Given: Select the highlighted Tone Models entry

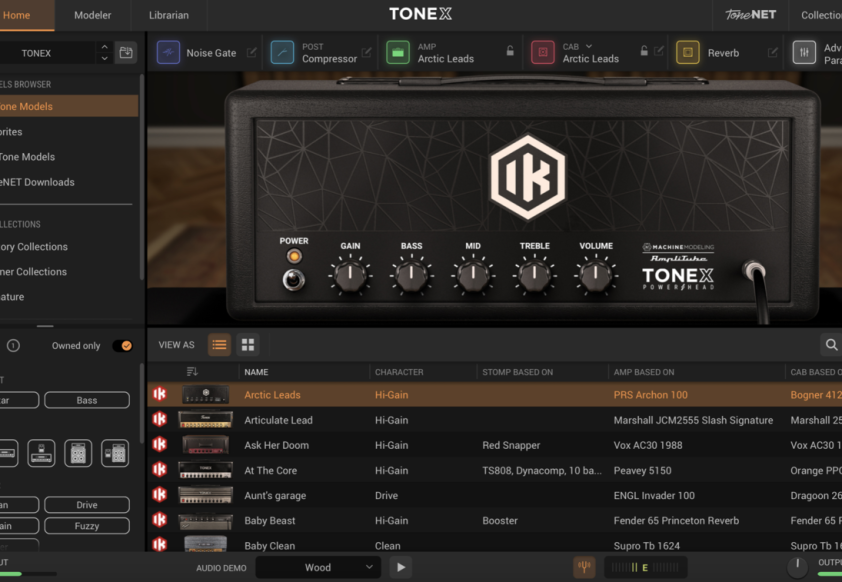Looking at the screenshot, I should pyautogui.click(x=69, y=106).
